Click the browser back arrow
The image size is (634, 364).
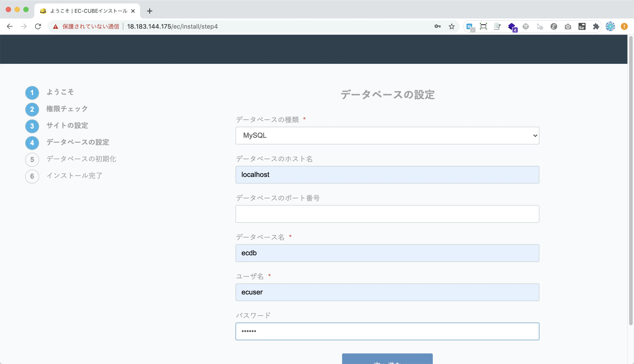point(9,26)
